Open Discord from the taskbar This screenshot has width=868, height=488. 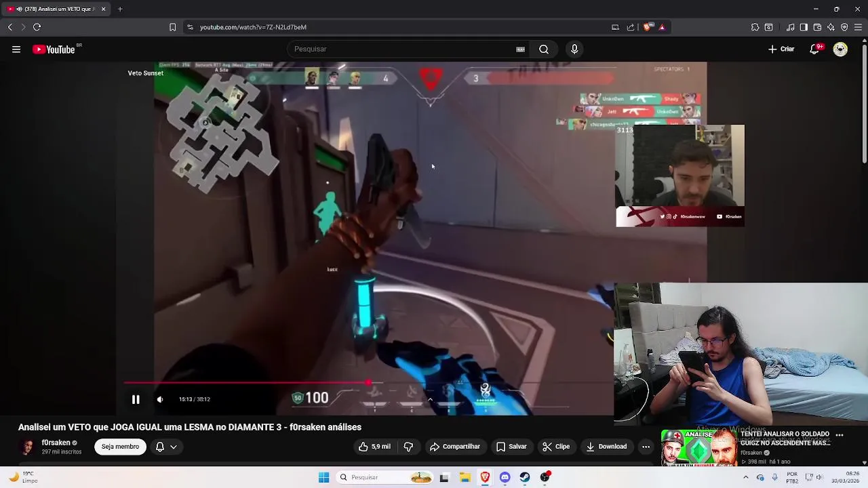tap(505, 477)
